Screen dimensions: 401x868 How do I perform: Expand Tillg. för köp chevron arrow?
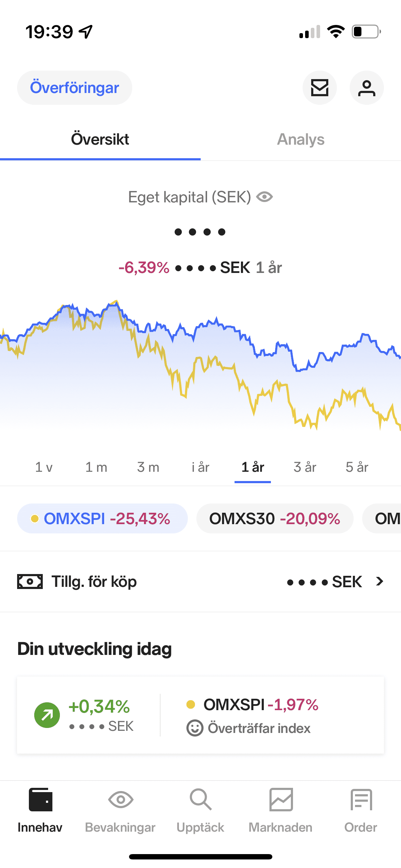pyautogui.click(x=380, y=582)
